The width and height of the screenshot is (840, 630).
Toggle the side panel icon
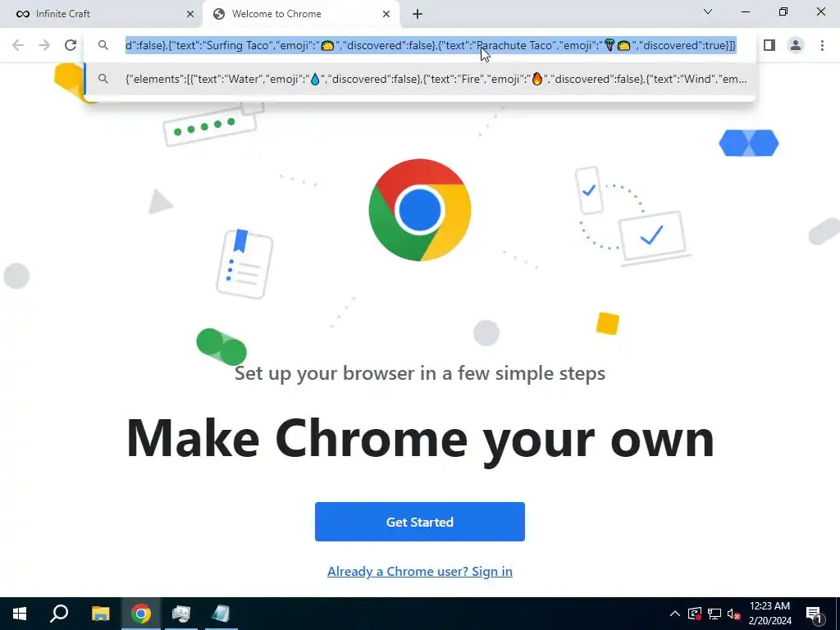pyautogui.click(x=769, y=45)
